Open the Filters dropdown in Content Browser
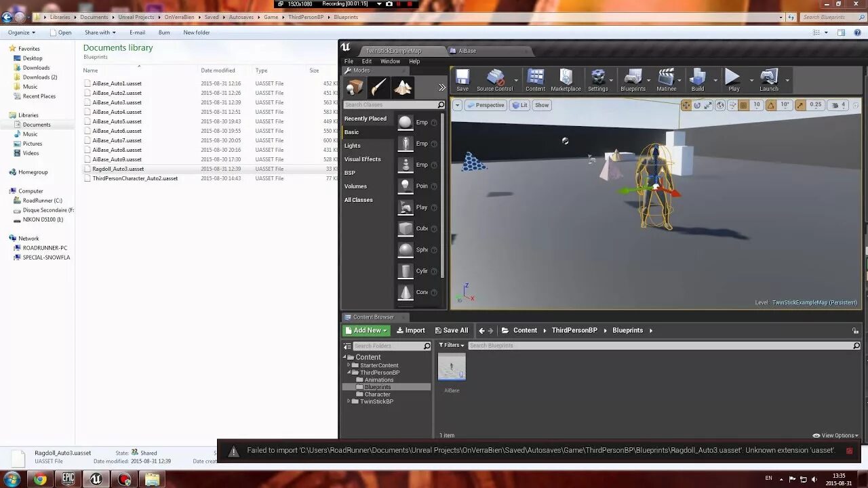The image size is (868, 488). coord(452,346)
